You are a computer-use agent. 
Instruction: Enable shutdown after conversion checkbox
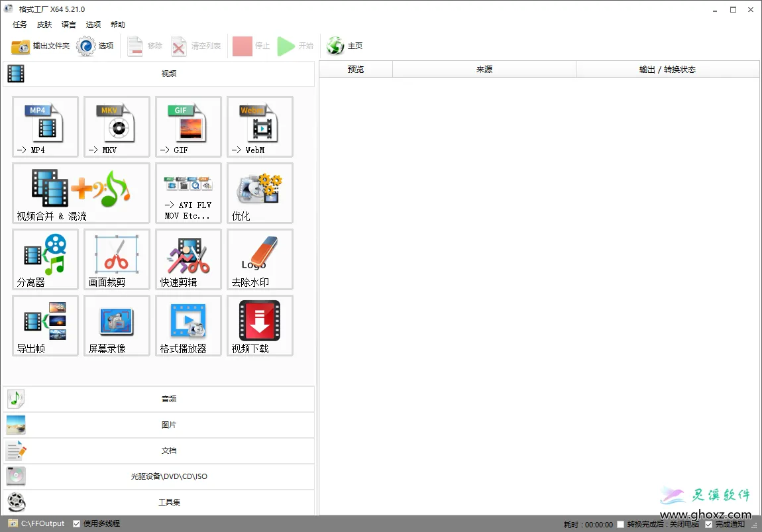[x=620, y=525]
